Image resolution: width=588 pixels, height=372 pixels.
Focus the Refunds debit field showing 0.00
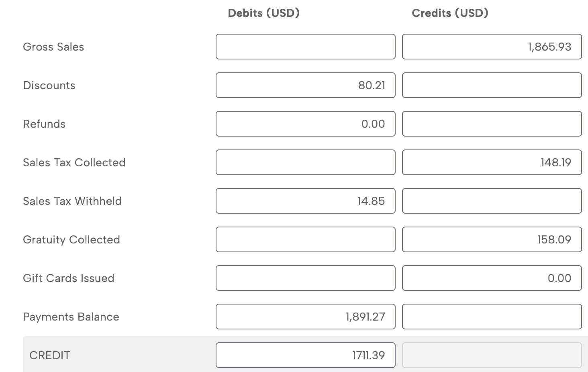(305, 124)
